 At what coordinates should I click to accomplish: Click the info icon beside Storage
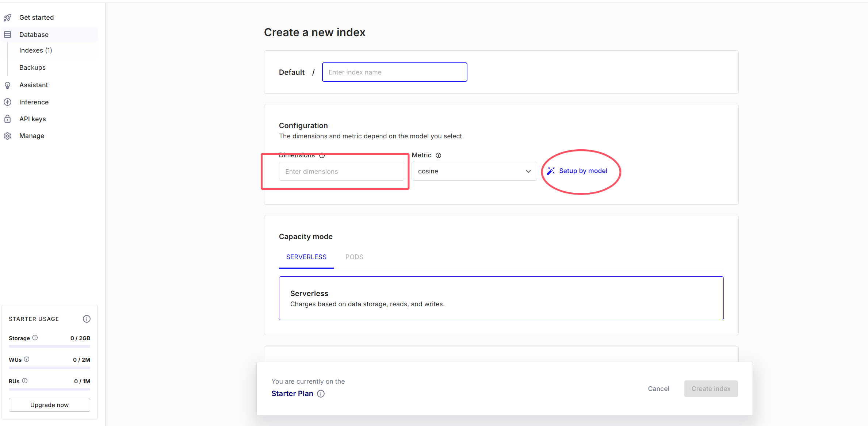pyautogui.click(x=35, y=338)
